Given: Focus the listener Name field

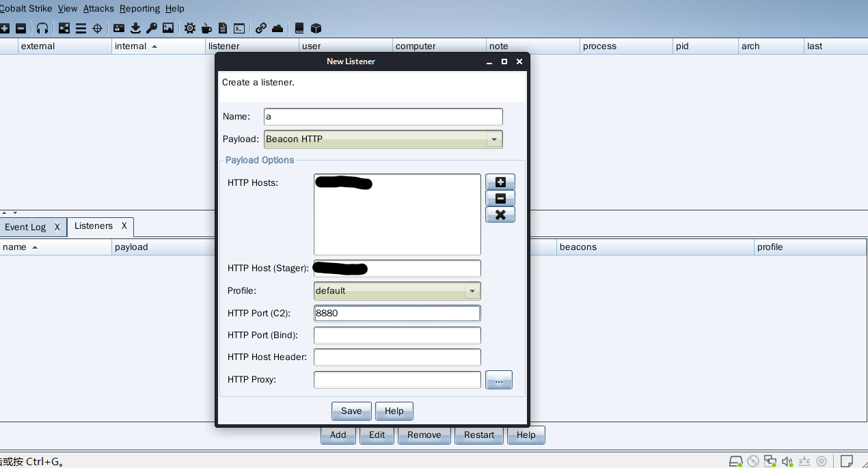Looking at the screenshot, I should 383,117.
